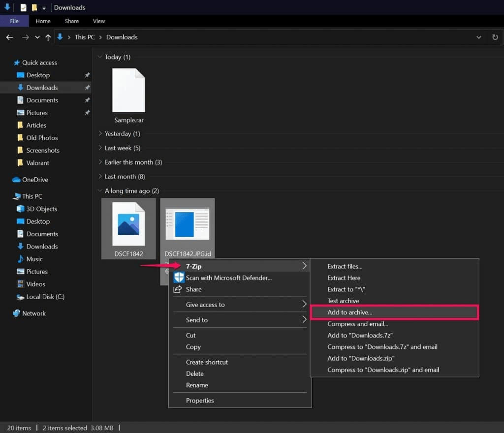The image size is (504, 433).
Task: Choose Cut in the context menu
Action: click(x=240, y=336)
